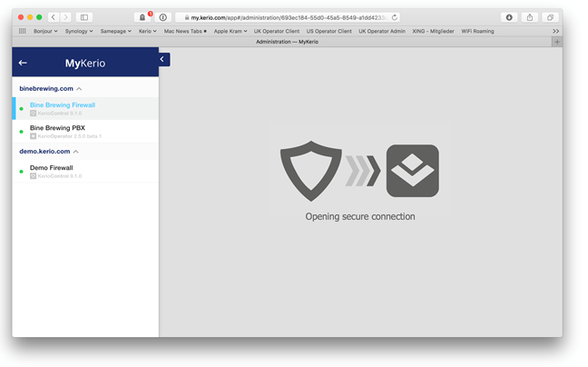Image resolution: width=588 pixels, height=367 pixels.
Task: Click the Safari back navigation button
Action: tap(54, 17)
